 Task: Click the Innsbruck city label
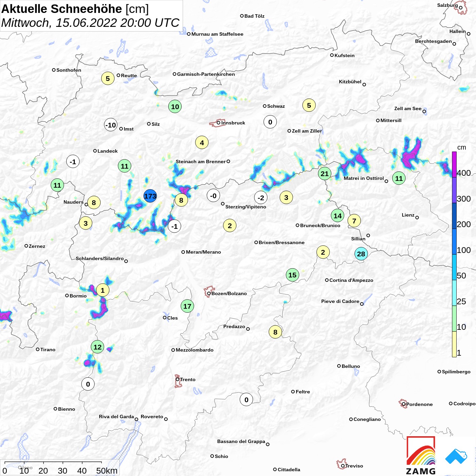click(x=233, y=123)
